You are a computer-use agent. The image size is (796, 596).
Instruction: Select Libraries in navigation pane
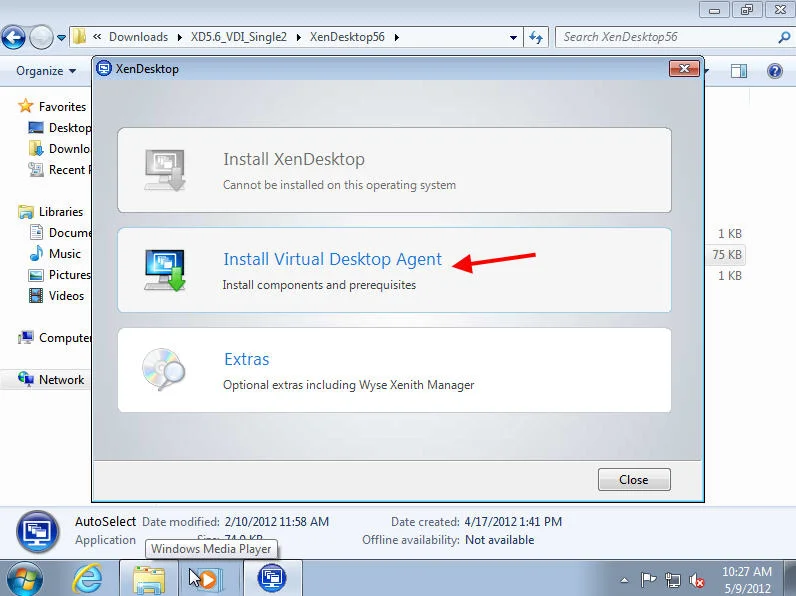pos(61,212)
